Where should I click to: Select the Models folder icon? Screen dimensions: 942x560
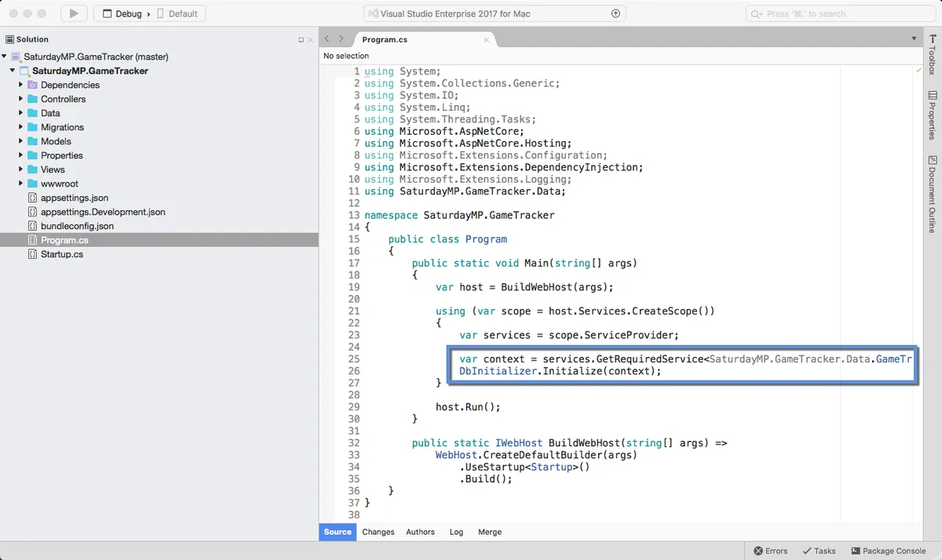[32, 141]
